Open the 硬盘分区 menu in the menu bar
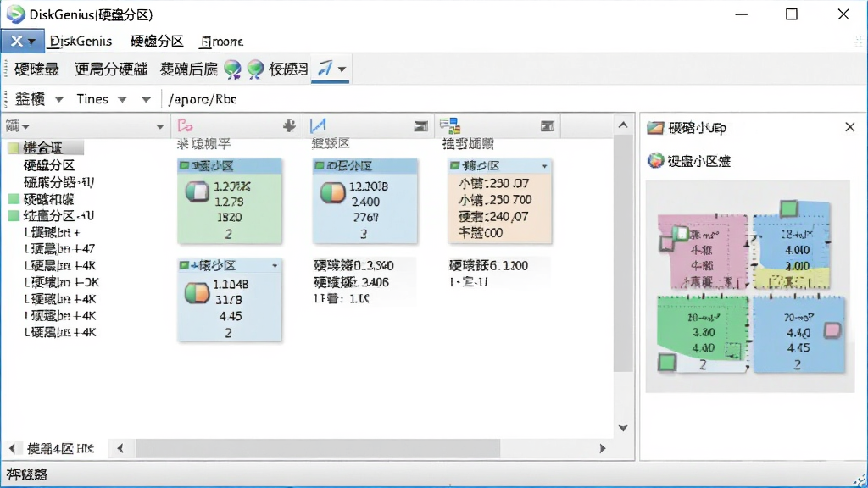The image size is (868, 488). pyautogui.click(x=157, y=41)
